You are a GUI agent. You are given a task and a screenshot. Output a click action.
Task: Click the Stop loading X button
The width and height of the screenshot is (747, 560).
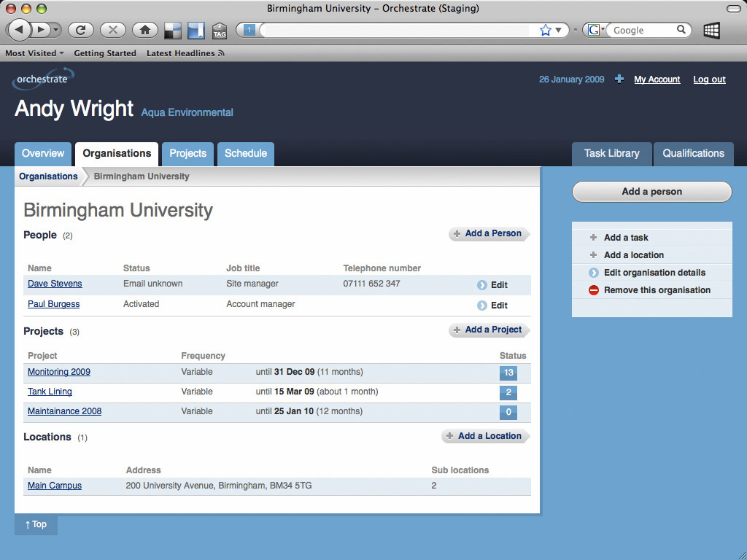point(112,30)
